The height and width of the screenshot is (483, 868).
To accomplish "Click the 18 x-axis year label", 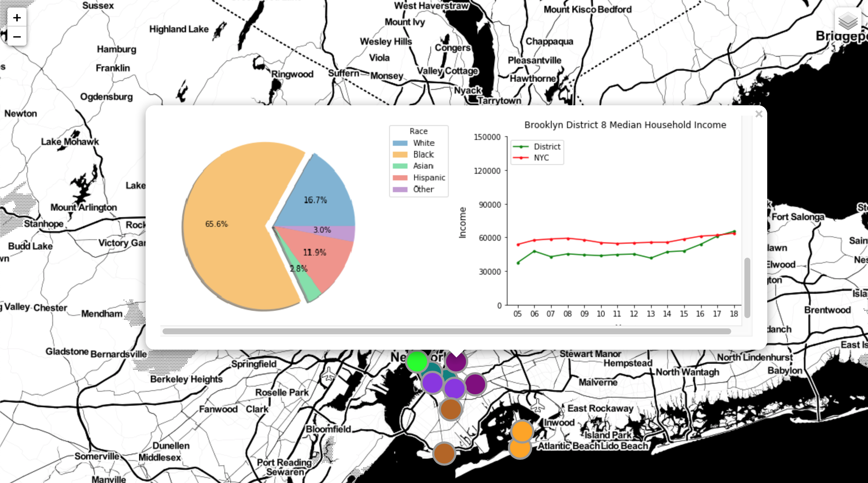I will point(734,314).
